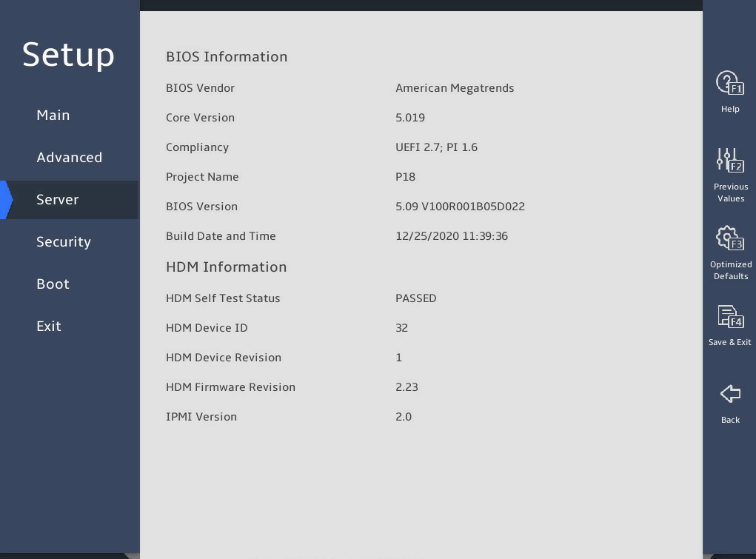Click the Optimized Defaults label

tap(730, 270)
